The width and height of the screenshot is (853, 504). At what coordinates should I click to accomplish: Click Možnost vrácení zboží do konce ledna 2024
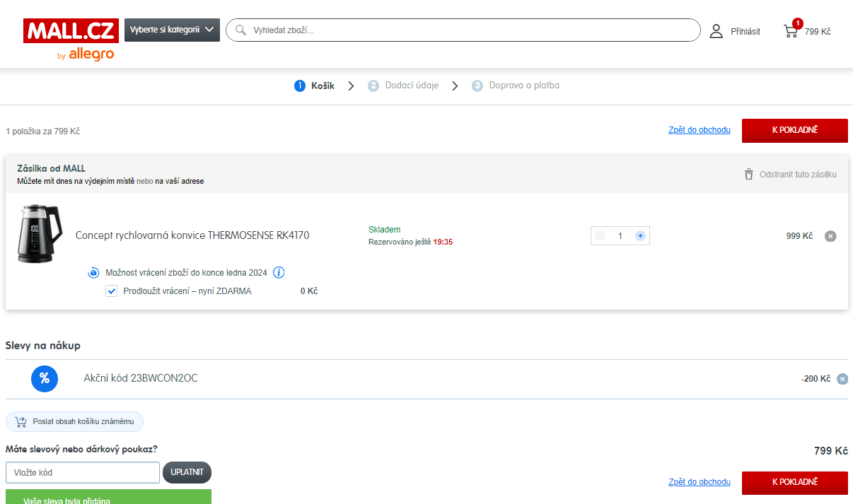pos(186,272)
